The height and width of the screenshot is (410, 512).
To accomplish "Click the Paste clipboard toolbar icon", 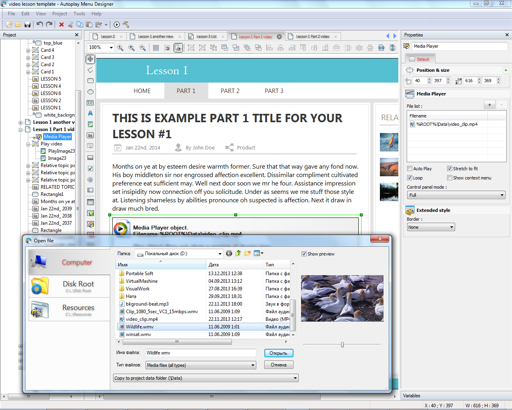I will pyautogui.click(x=89, y=24).
